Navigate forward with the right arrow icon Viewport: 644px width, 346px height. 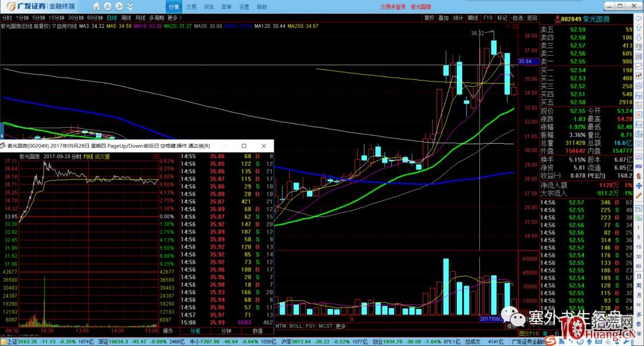[x=119, y=7]
